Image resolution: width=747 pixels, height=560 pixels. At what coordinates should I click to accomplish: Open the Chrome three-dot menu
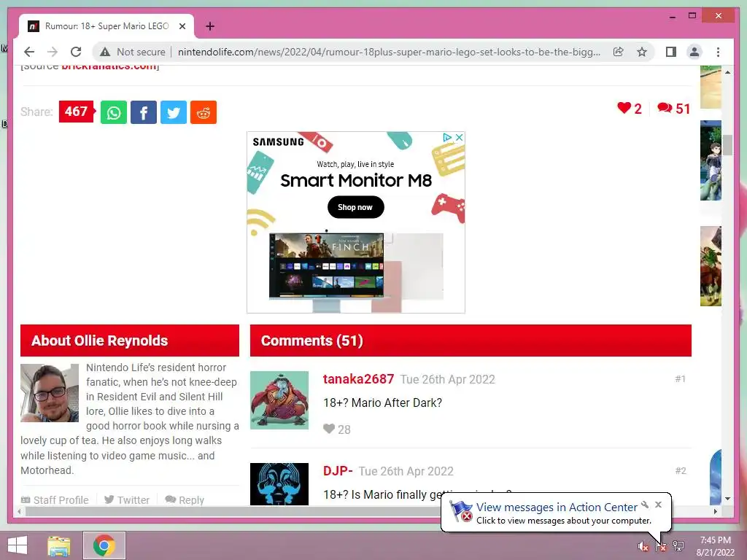(718, 52)
